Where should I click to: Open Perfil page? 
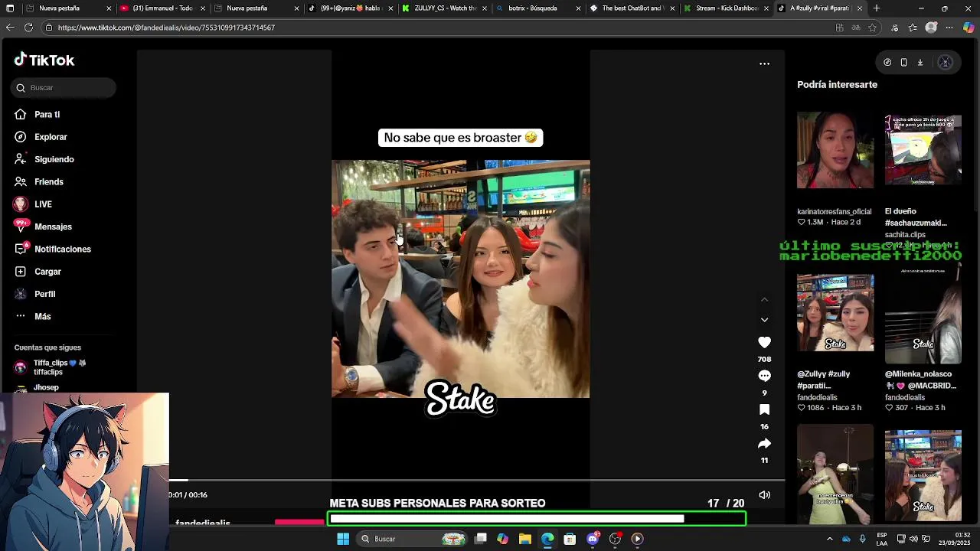point(44,294)
